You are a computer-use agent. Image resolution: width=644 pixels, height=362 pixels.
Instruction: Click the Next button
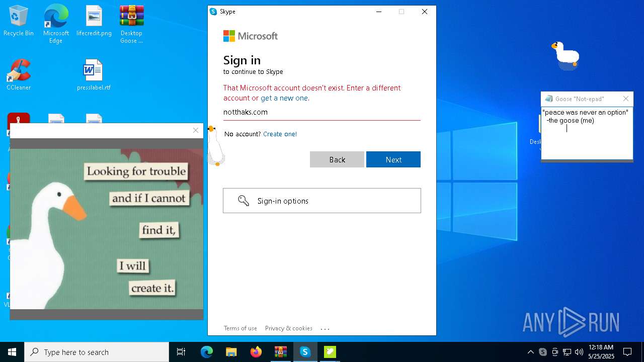[x=393, y=159]
